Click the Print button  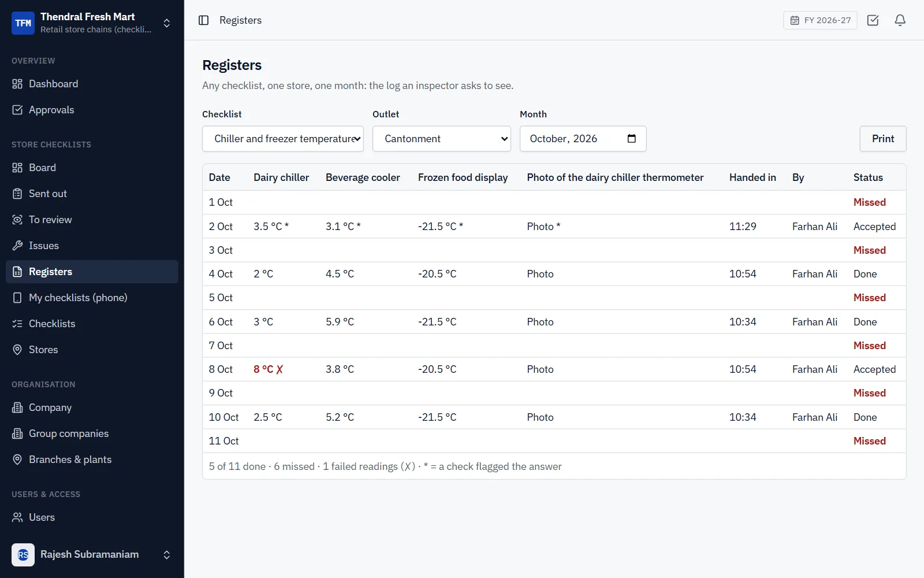point(883,139)
